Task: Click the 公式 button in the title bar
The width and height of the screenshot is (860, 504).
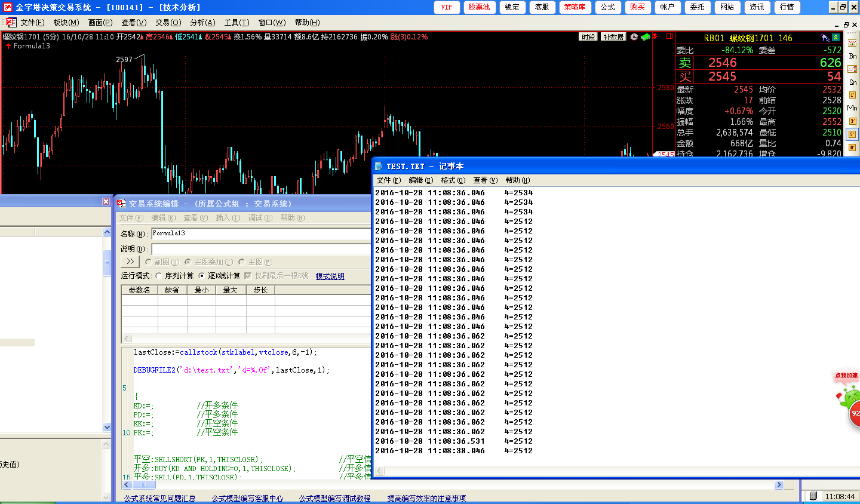Action: click(608, 7)
